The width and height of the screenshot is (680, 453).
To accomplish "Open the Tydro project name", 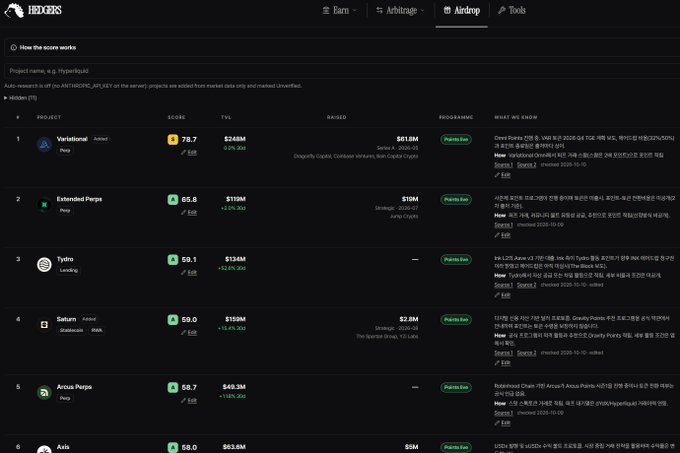I will (65, 259).
